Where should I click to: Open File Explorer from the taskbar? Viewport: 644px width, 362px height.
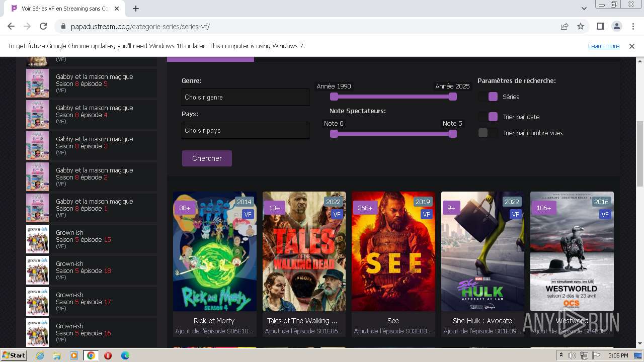coord(57,355)
